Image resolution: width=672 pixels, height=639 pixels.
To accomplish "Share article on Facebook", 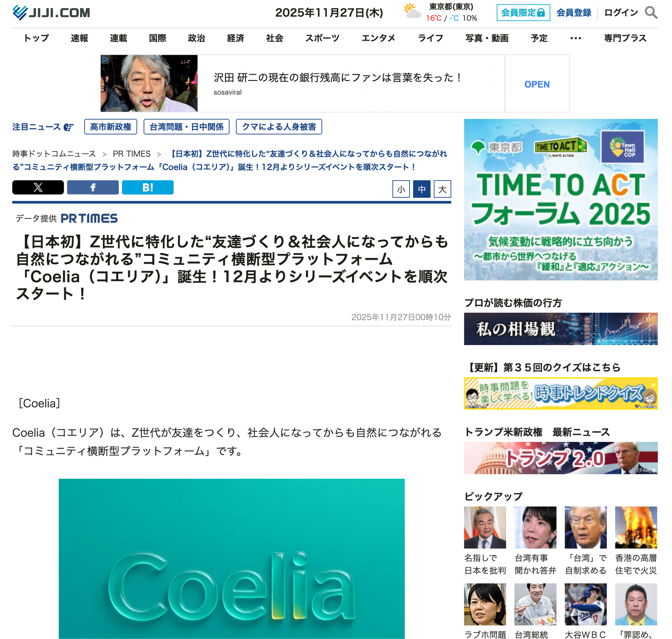I will click(x=93, y=187).
